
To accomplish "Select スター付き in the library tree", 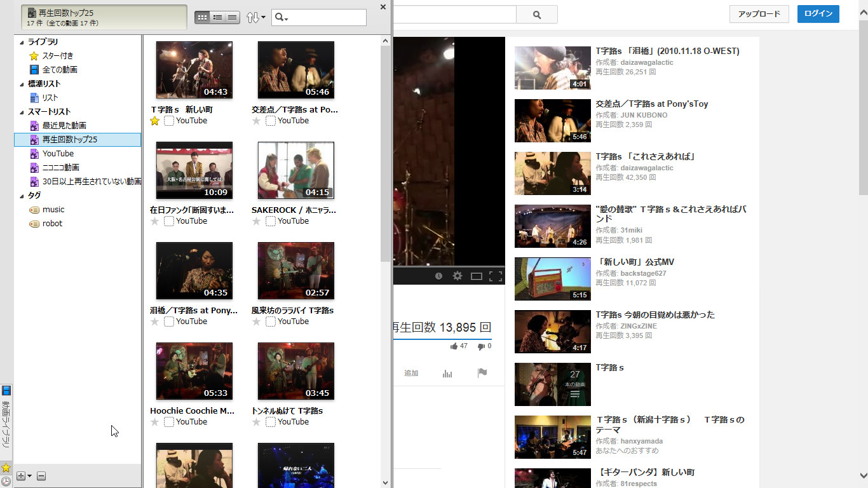I will (x=51, y=56).
